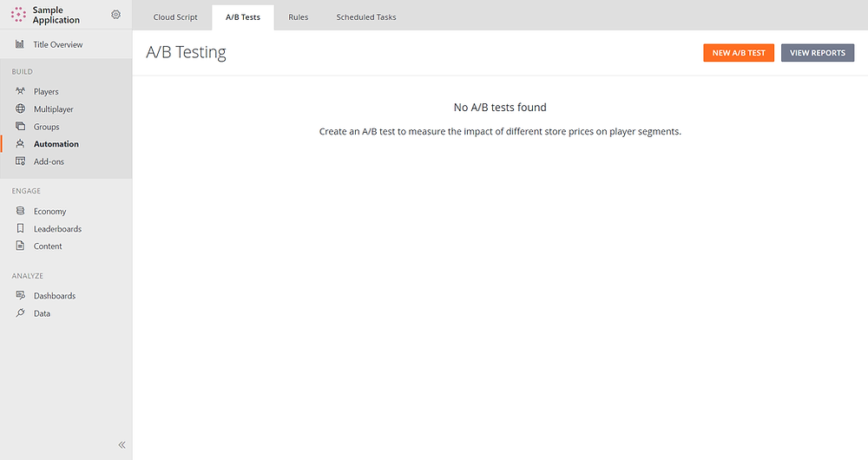
Task: Open Multiplayer menu item
Action: (53, 109)
